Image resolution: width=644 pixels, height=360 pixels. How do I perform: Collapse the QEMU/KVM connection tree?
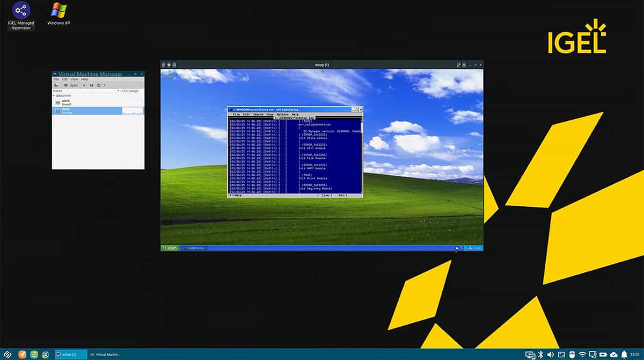54,96
